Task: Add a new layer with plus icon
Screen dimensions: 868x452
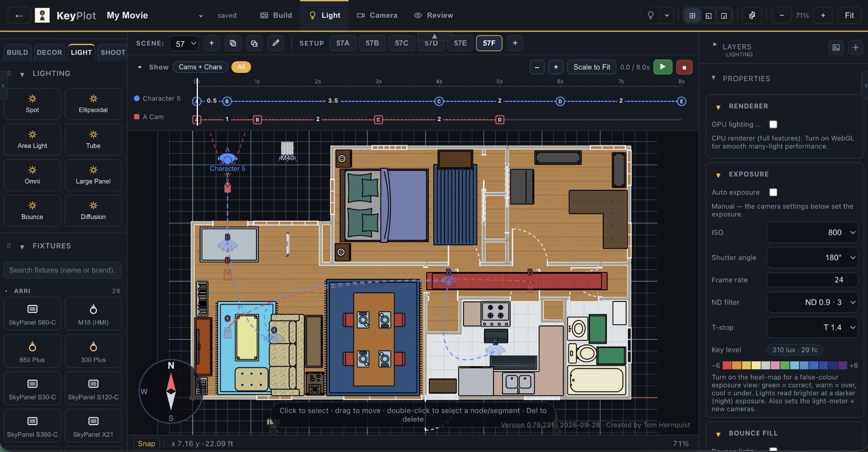Action: point(855,48)
